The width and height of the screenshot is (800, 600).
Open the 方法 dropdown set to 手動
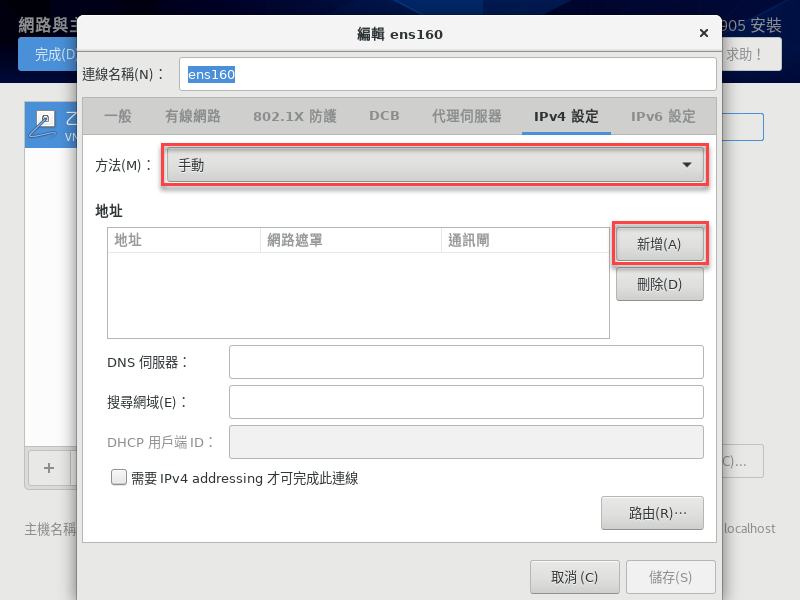coord(435,165)
